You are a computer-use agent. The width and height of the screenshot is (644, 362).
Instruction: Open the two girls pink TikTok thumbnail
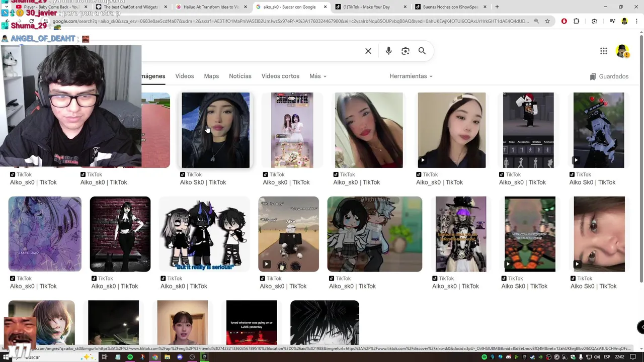[x=292, y=130]
